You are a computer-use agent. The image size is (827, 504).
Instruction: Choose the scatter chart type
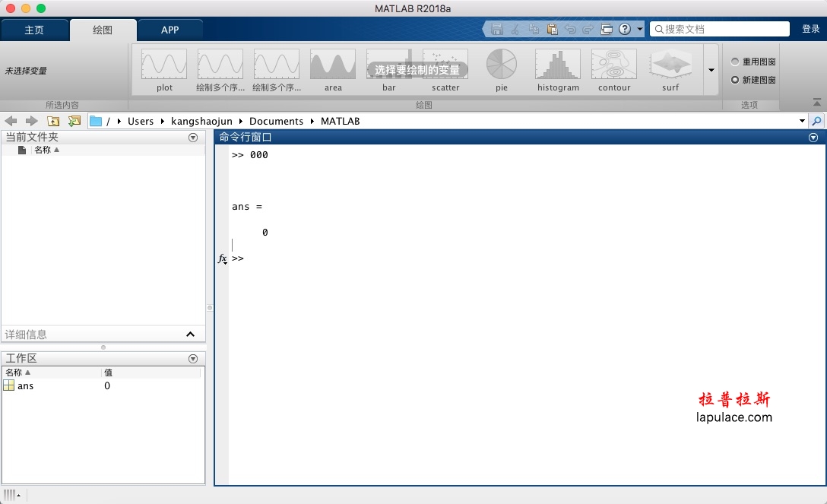(445, 71)
